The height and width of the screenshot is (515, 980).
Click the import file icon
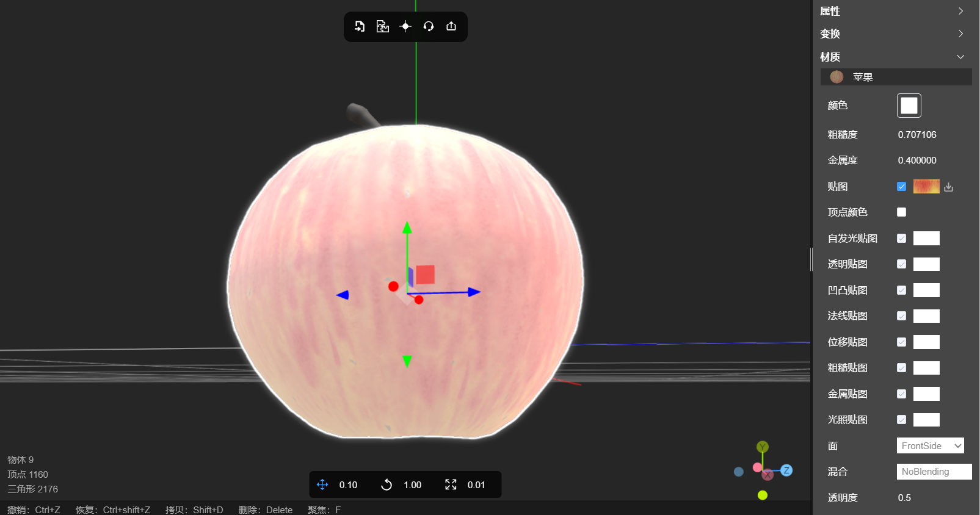(360, 26)
